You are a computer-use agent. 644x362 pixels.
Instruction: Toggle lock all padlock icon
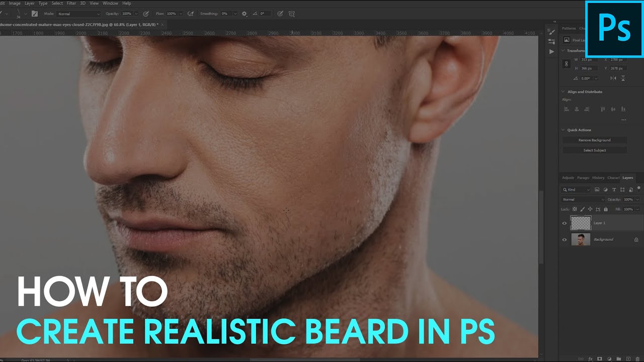pyautogui.click(x=606, y=209)
